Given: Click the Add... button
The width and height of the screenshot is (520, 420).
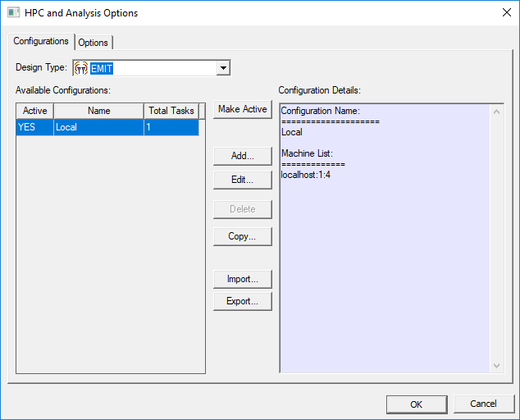Looking at the screenshot, I should coord(243,156).
